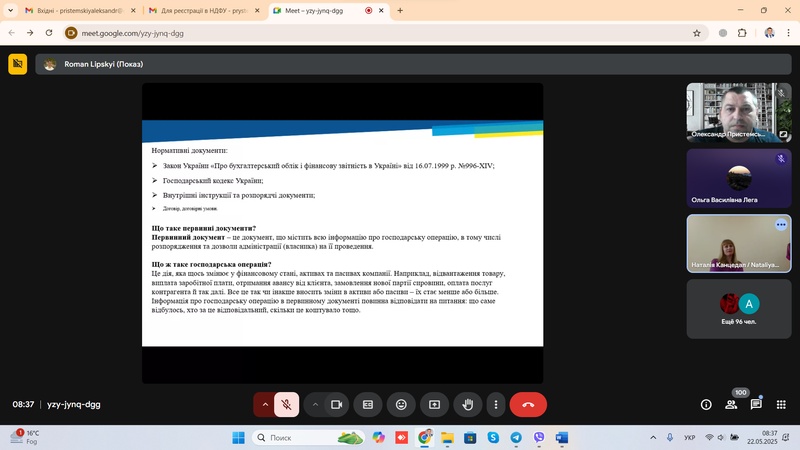Open the Chrome three-dot menu
Image resolution: width=800 pixels, height=450 pixels.
788,33
